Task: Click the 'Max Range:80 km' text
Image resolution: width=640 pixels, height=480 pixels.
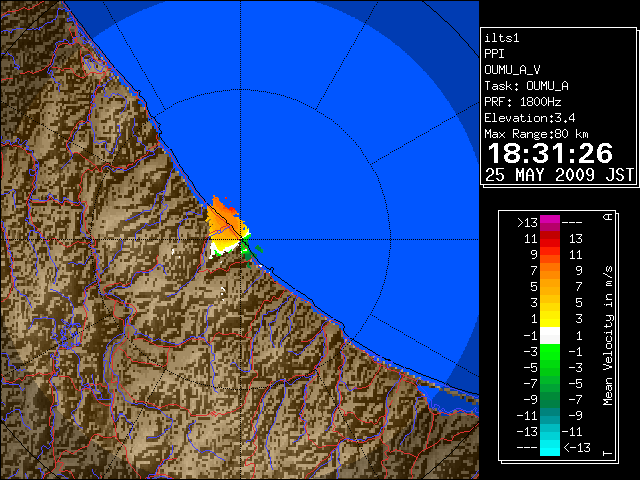Action: pyautogui.click(x=536, y=134)
